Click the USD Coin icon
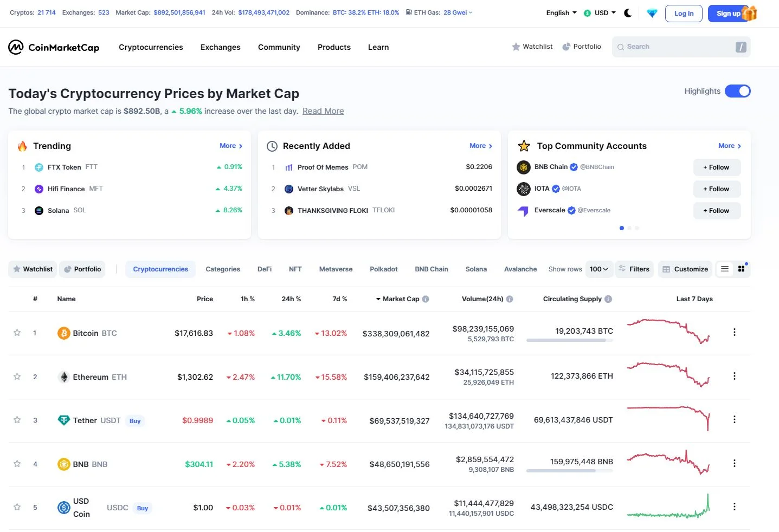779x532 pixels. click(64, 508)
